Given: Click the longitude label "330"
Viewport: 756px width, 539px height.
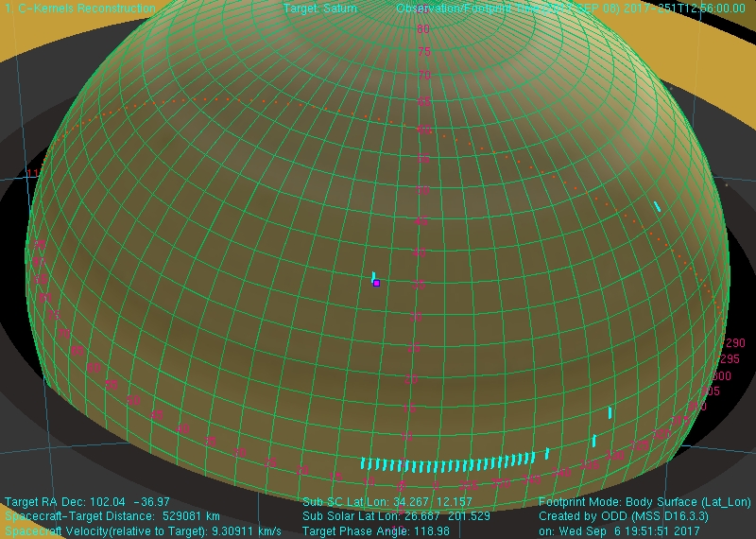Looking at the screenshot, I should (615, 455).
